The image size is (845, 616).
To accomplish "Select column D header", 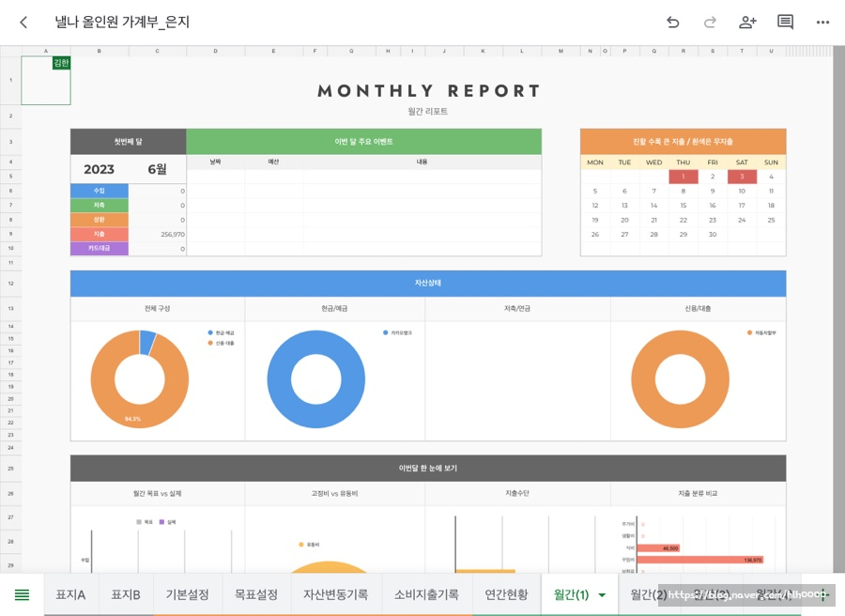I will [x=215, y=51].
